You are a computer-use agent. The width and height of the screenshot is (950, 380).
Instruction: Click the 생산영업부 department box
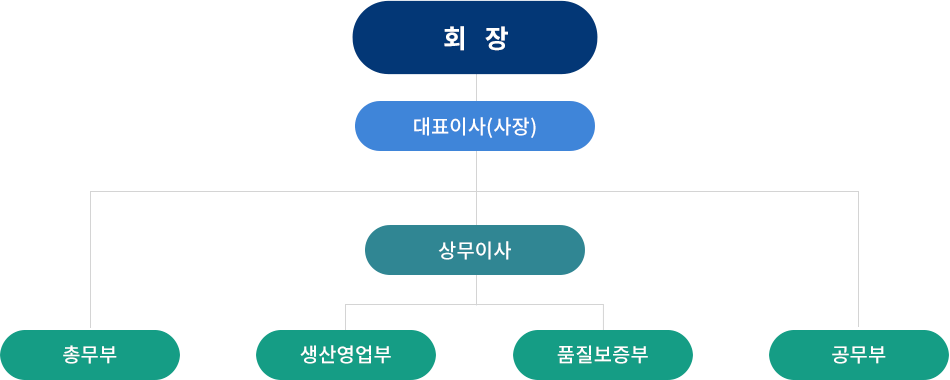click(x=346, y=355)
